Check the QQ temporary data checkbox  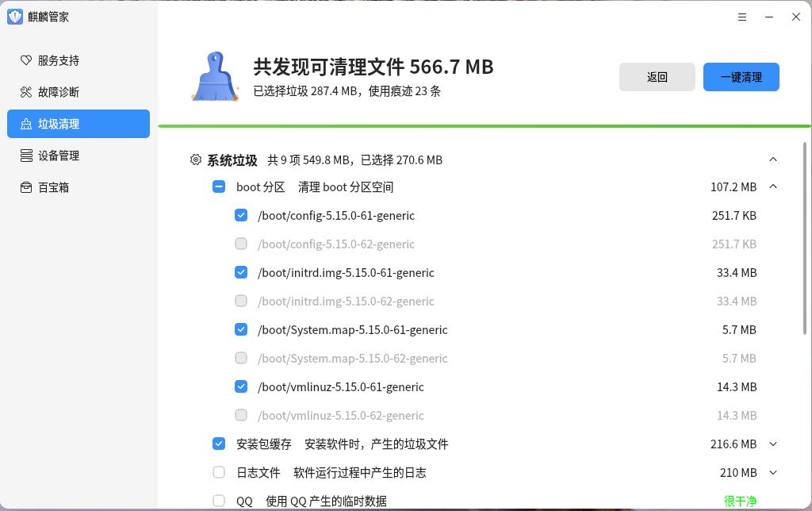click(x=219, y=501)
